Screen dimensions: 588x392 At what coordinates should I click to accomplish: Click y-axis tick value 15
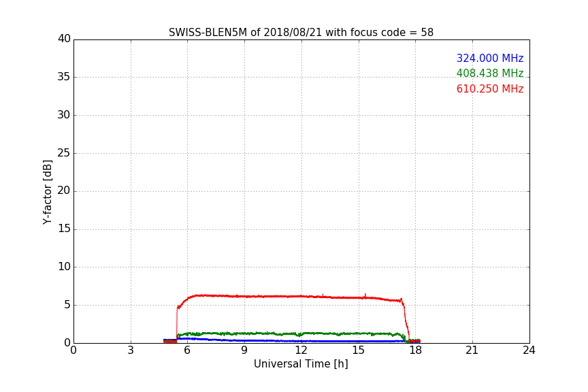[x=64, y=229]
